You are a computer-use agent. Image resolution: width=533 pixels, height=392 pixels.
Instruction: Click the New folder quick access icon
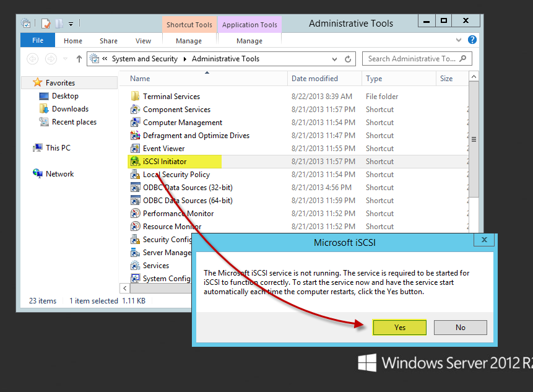59,23
